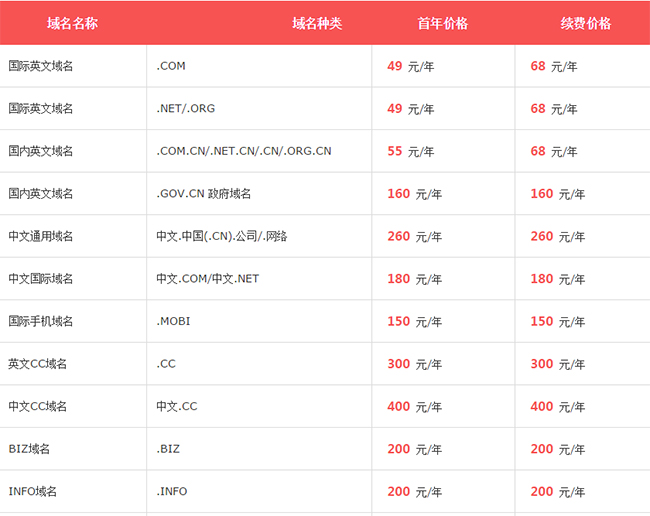Click the .BIZ domain type cell
Screen dimensions: 650x516
pyautogui.click(x=167, y=449)
